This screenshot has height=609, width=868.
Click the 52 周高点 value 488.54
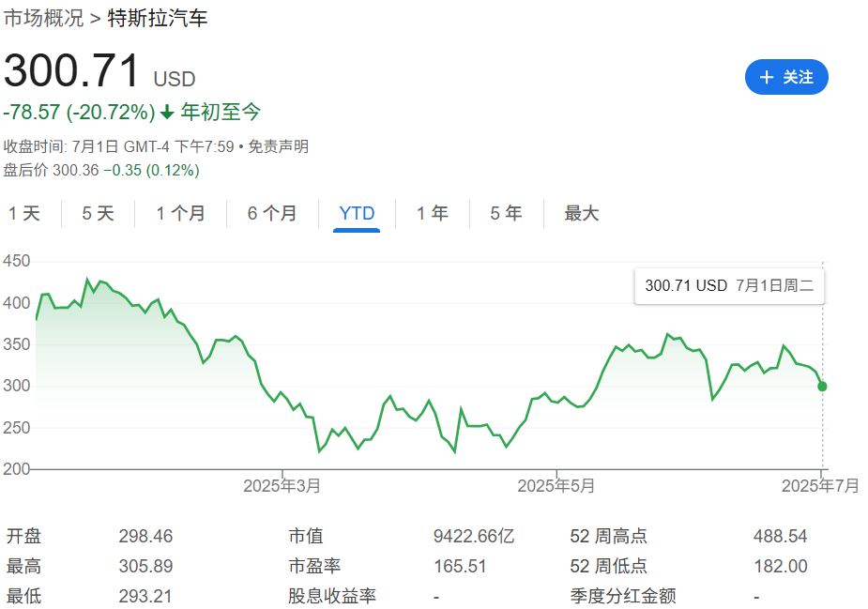[x=780, y=536]
